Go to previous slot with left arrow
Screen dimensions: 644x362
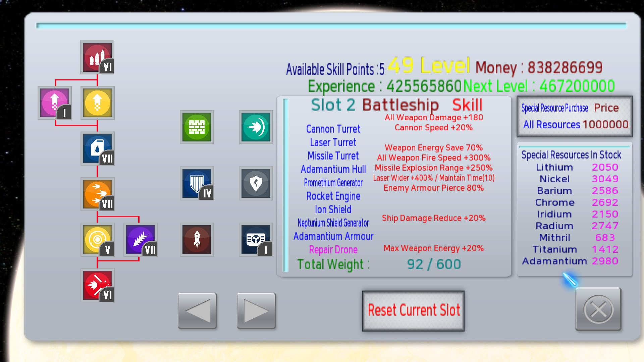coord(197,311)
